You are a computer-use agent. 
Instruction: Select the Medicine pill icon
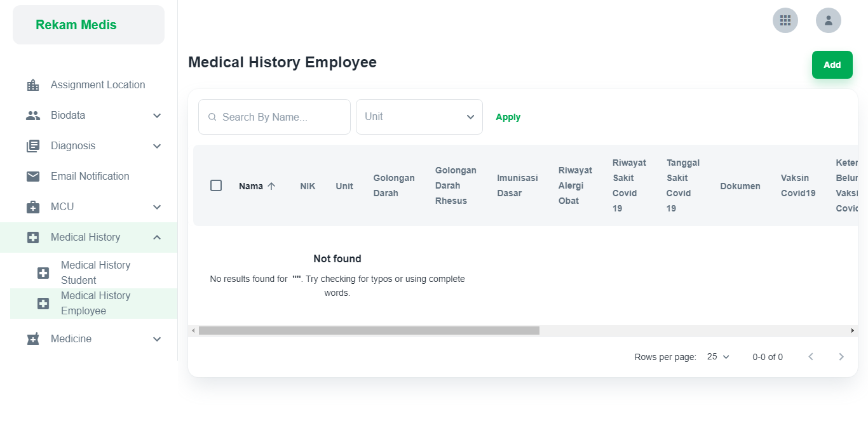(32, 338)
